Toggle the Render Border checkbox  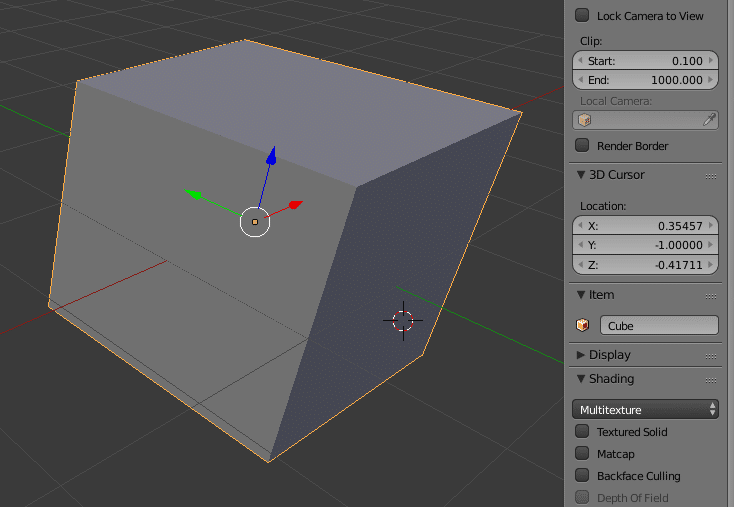pos(582,146)
